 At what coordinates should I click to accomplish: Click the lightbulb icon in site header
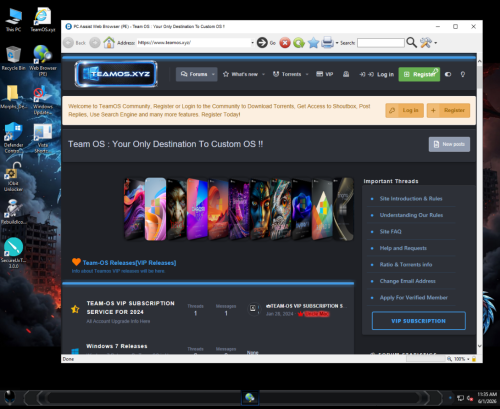(x=463, y=74)
